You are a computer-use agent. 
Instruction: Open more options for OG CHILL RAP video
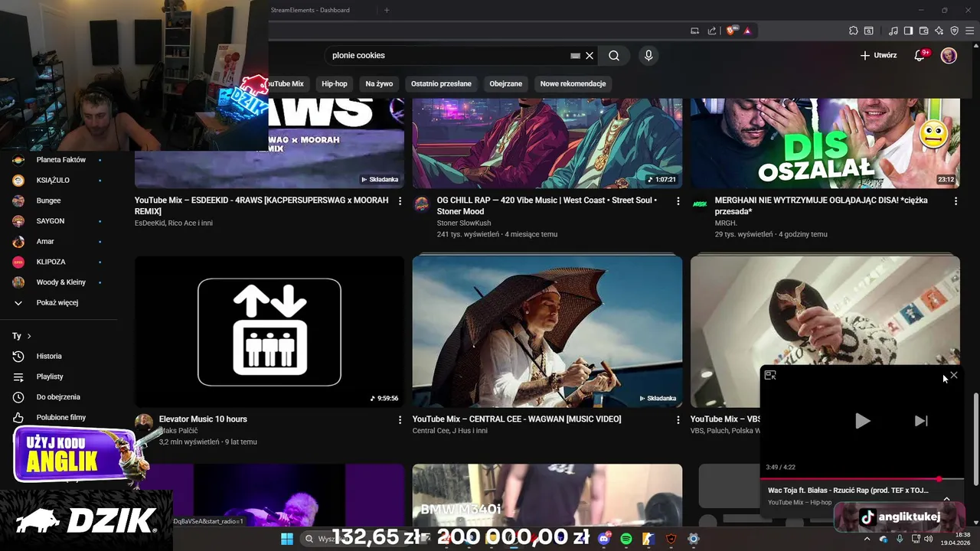tap(678, 201)
